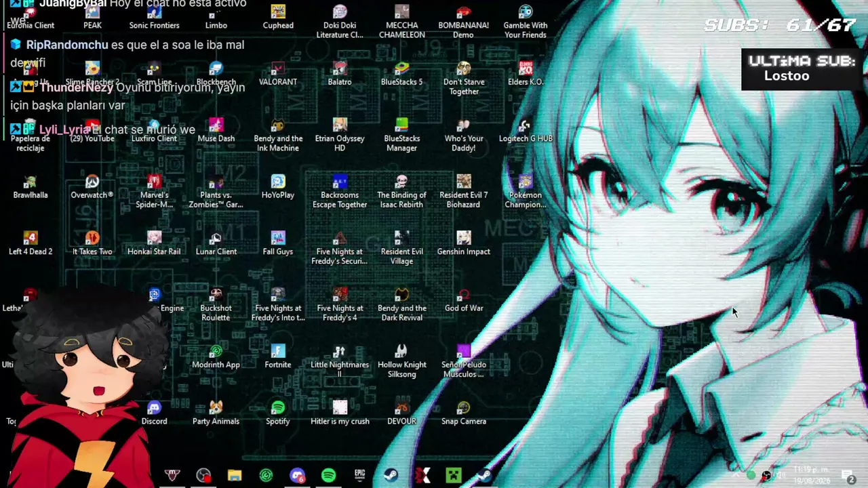
Task: Open the BlueStacks Manager shortcut
Action: [402, 135]
